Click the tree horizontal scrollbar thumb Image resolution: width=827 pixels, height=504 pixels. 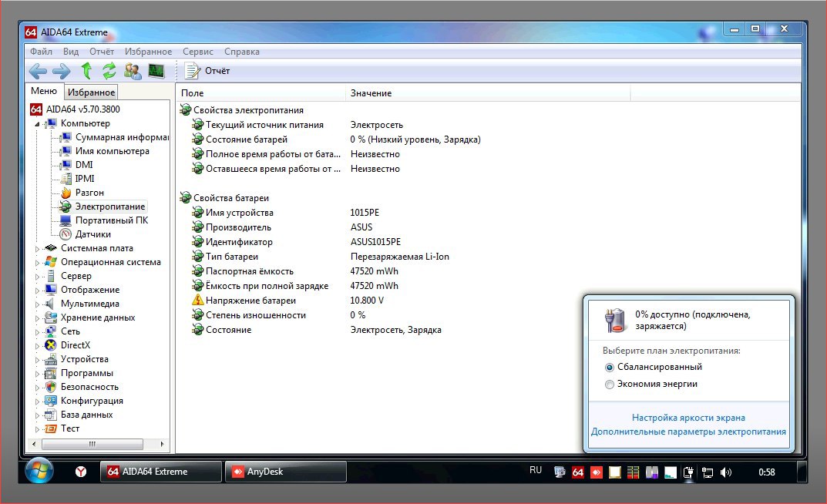[92, 444]
